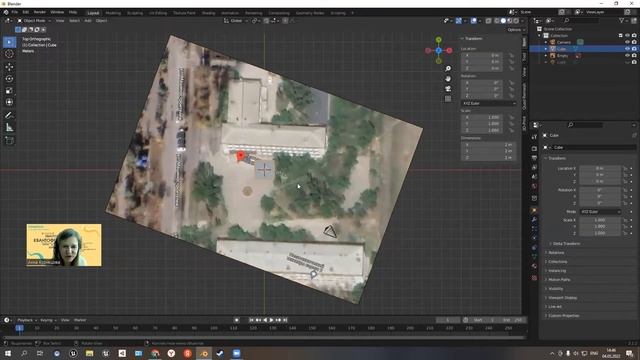Open File Explorer from the taskbar

(89, 353)
